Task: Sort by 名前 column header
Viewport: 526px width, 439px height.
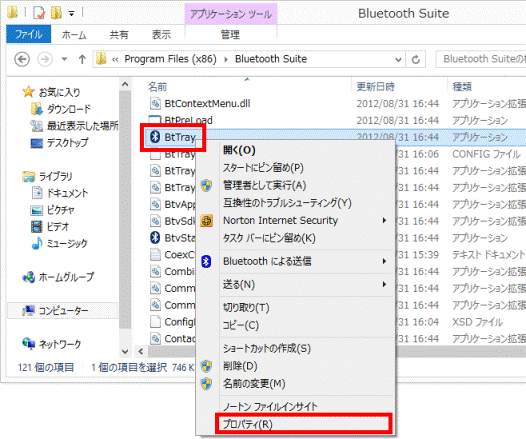Action: [157, 87]
